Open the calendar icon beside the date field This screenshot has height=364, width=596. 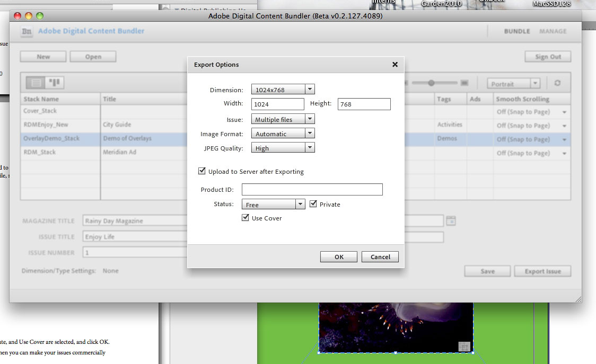pyautogui.click(x=451, y=220)
